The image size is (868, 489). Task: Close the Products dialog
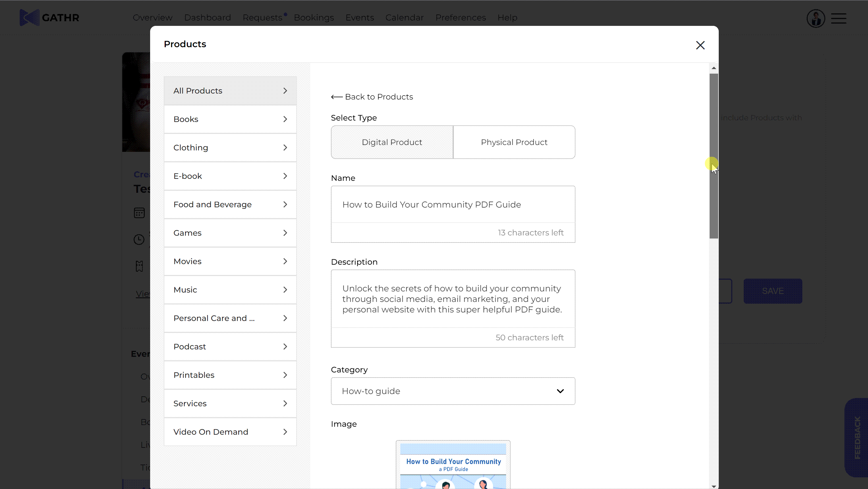pos(700,45)
